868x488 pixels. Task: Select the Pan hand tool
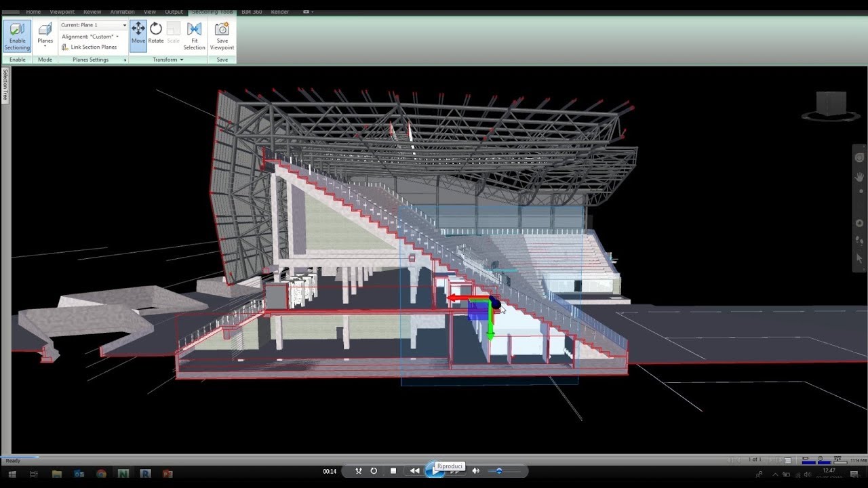[x=859, y=176]
